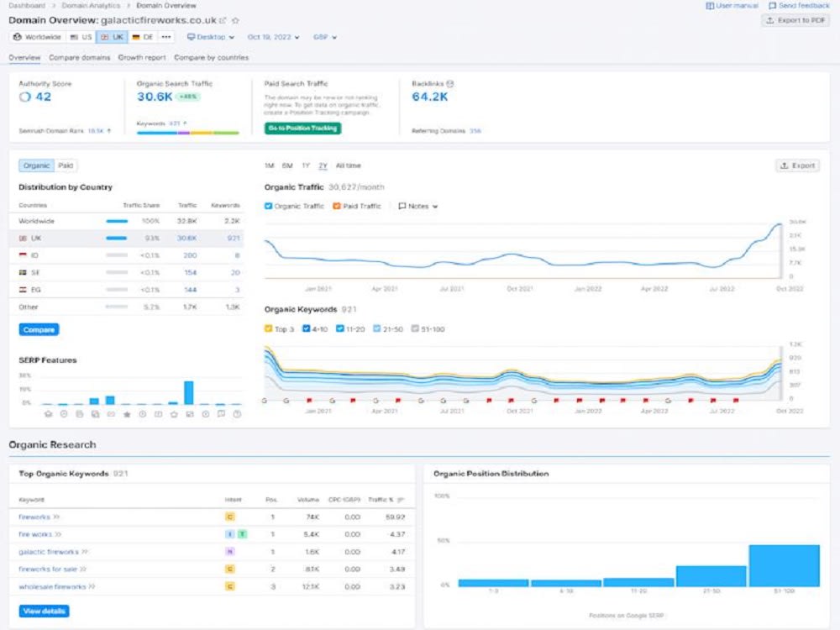Image resolution: width=840 pixels, height=630 pixels.
Task: Click the US flag icon
Action: click(x=75, y=37)
